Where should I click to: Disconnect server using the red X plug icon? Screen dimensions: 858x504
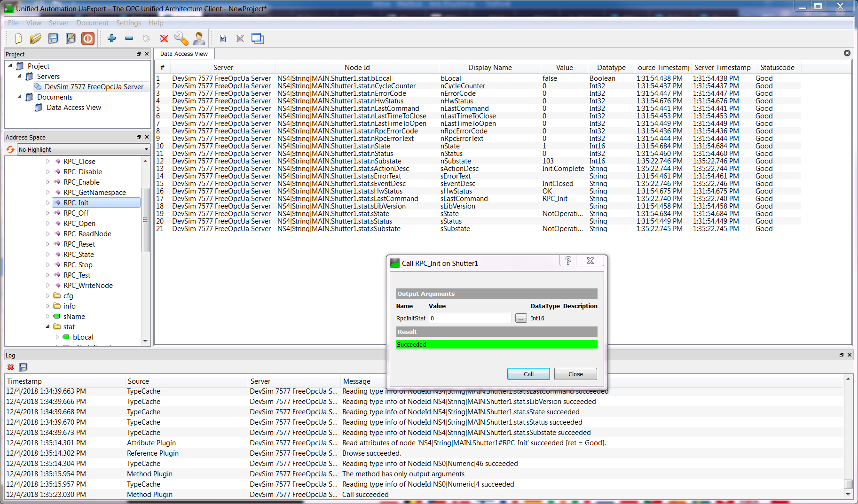tap(164, 39)
